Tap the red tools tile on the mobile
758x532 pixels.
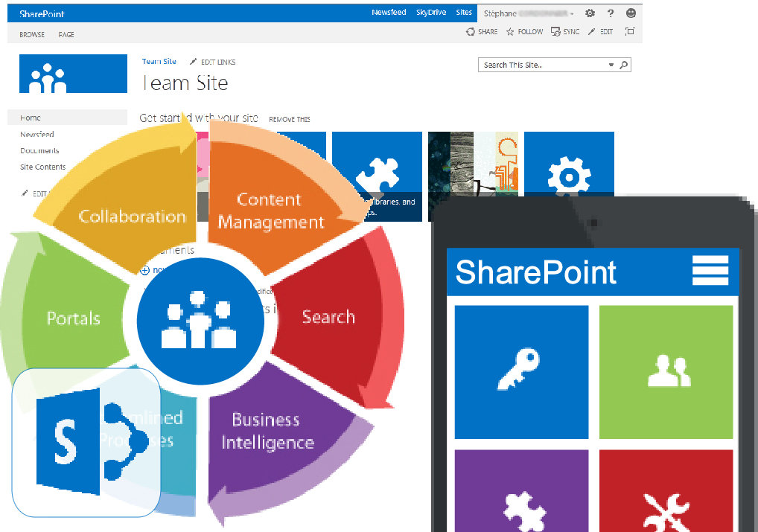pyautogui.click(x=666, y=491)
